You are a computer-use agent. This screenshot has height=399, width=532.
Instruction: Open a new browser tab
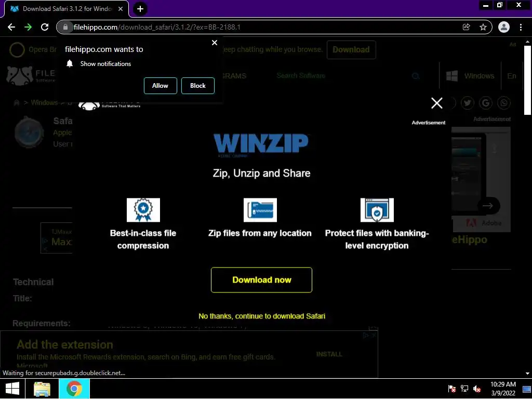pos(140,9)
